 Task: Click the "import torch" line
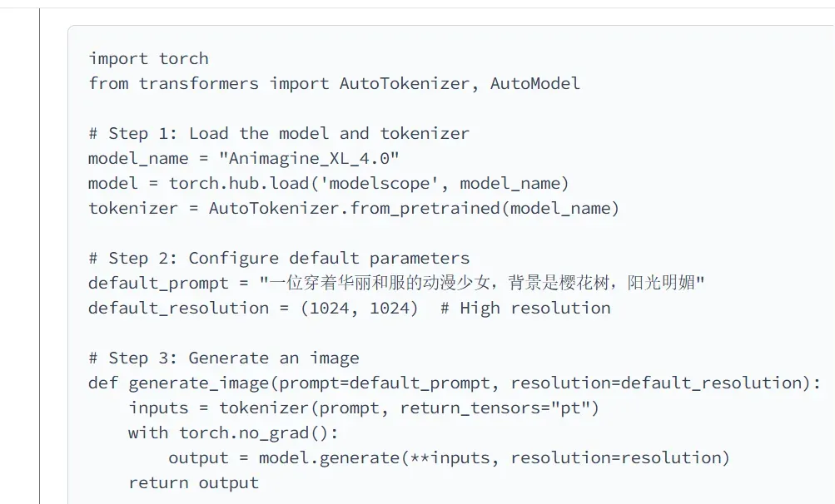pyautogui.click(x=148, y=58)
